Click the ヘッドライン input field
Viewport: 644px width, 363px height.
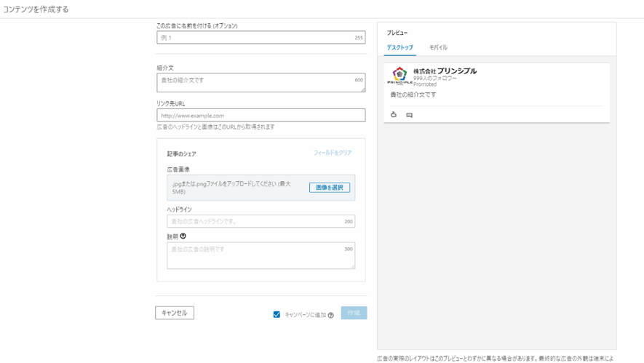pyautogui.click(x=255, y=221)
